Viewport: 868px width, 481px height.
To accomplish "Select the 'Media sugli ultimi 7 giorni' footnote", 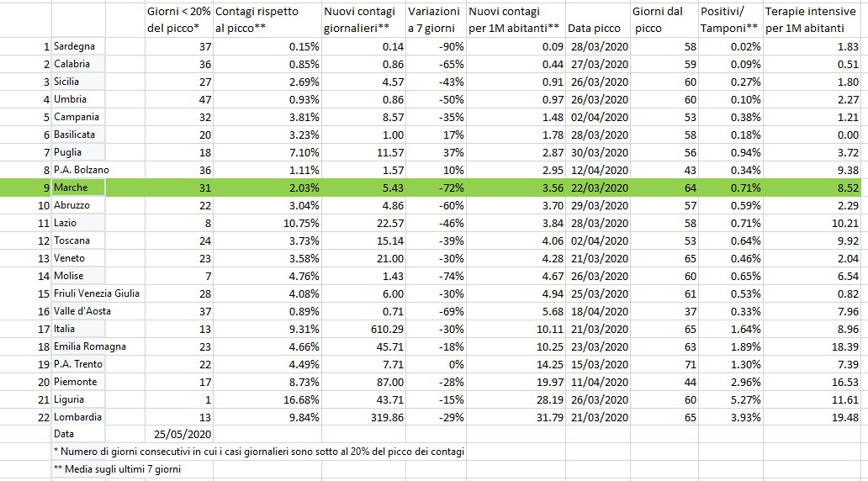I will click(118, 469).
